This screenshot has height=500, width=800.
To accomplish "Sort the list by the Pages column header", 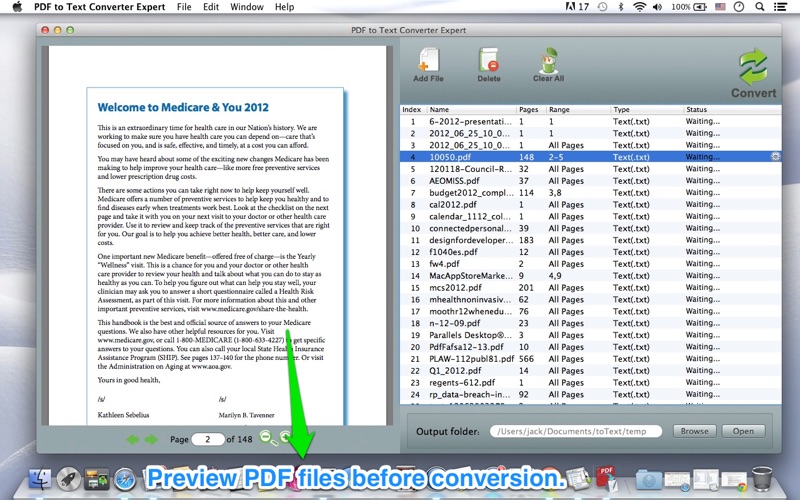I will tap(530, 109).
